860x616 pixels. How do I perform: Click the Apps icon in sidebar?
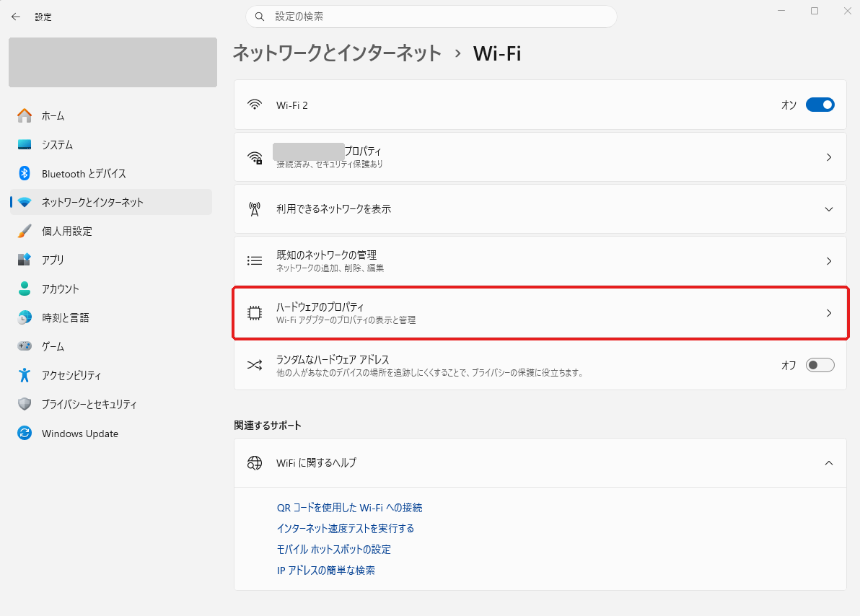point(24,260)
